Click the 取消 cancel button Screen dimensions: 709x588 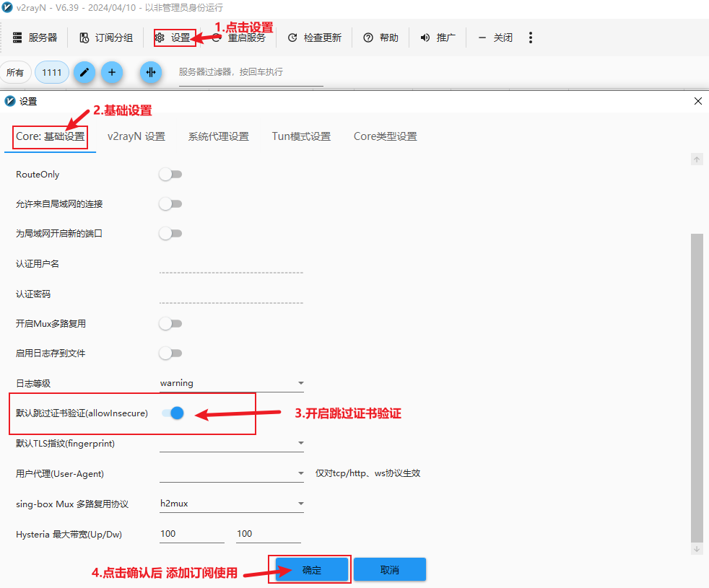(x=390, y=570)
